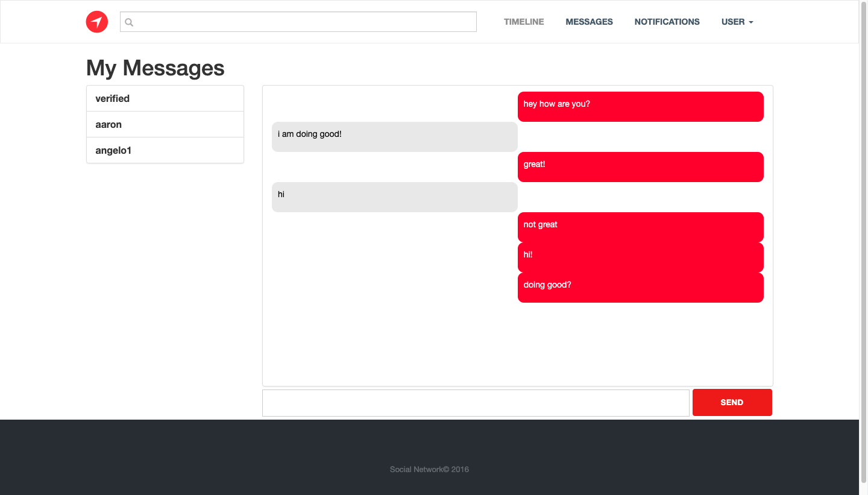Click the 'My Messages' heading
This screenshot has width=868, height=495.
tap(156, 68)
